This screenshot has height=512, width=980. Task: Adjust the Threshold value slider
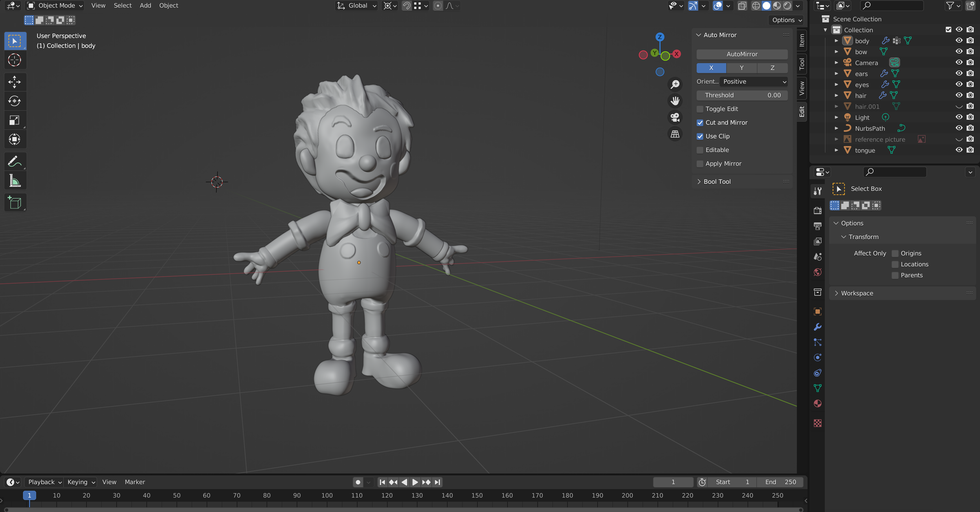(x=742, y=95)
